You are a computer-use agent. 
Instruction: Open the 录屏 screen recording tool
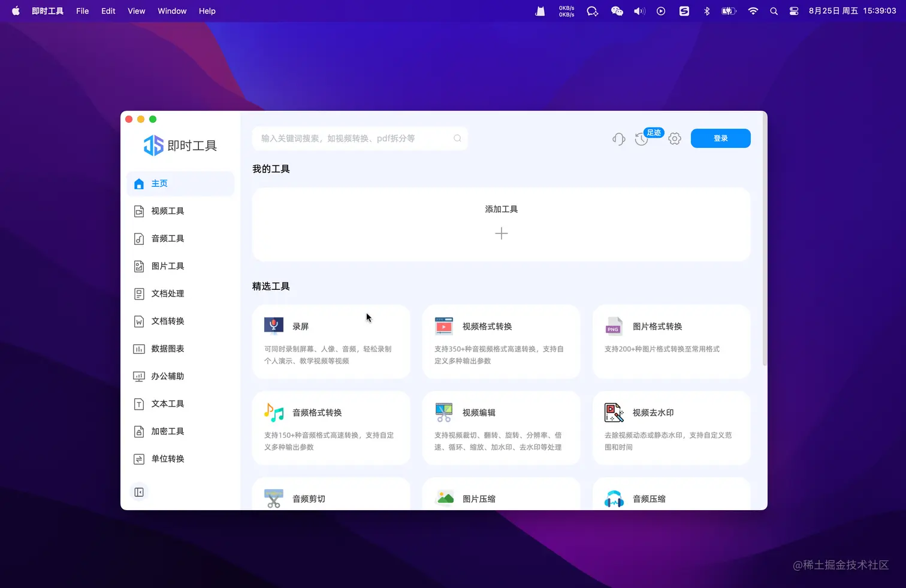tap(331, 342)
